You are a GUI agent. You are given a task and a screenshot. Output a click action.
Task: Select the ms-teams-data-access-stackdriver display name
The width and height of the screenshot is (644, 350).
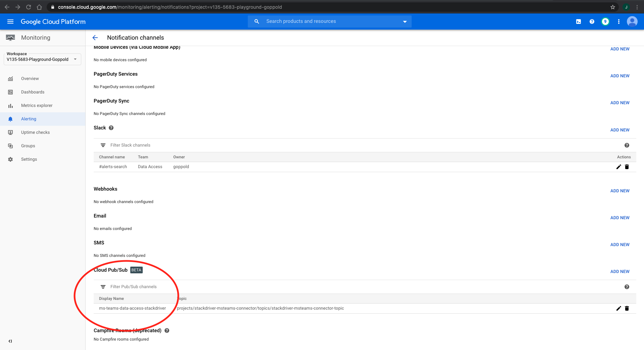point(132,308)
